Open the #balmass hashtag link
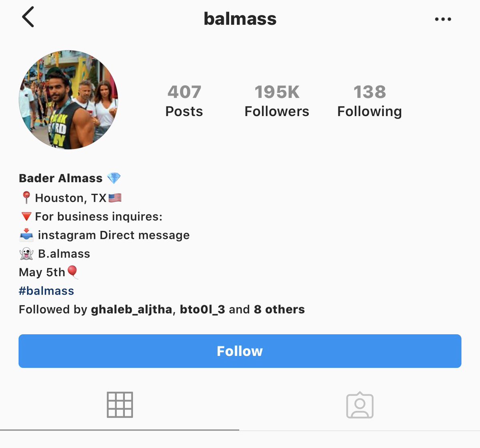 coord(46,291)
